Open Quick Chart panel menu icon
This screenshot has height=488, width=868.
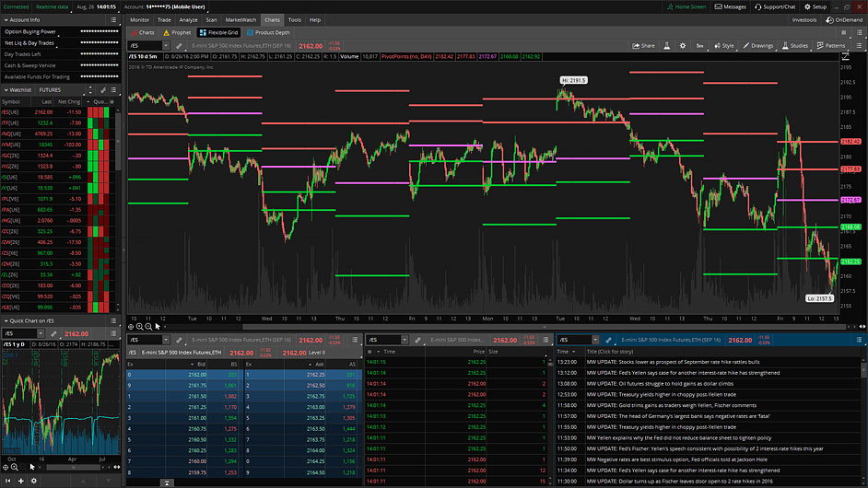click(113, 321)
